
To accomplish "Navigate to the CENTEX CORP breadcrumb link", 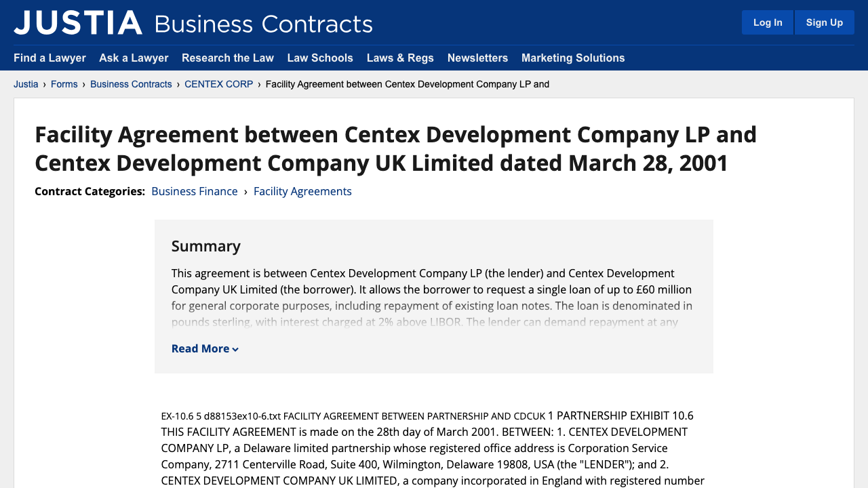I will pyautogui.click(x=218, y=84).
